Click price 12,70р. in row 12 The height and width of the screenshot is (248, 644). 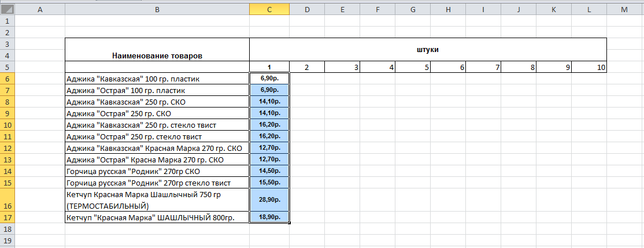269,148
